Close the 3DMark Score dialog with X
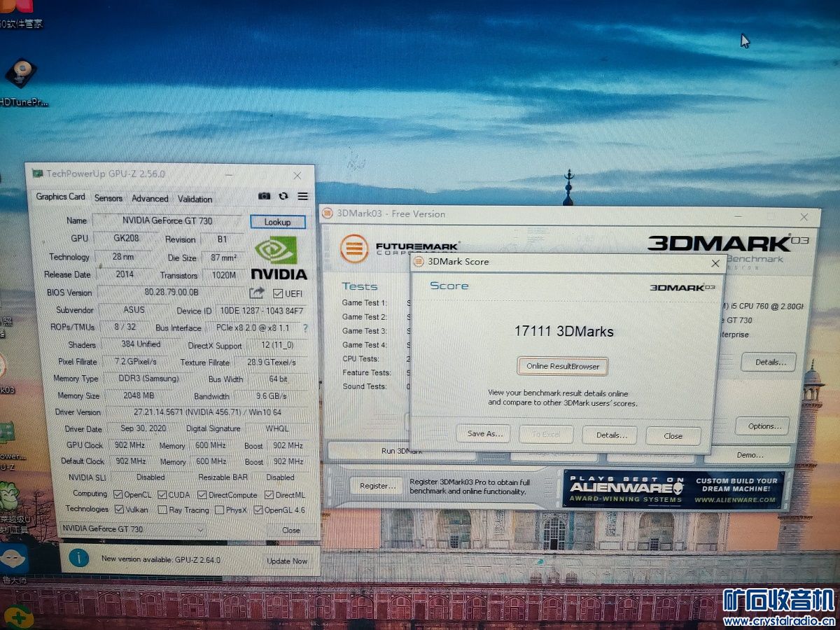 [715, 263]
